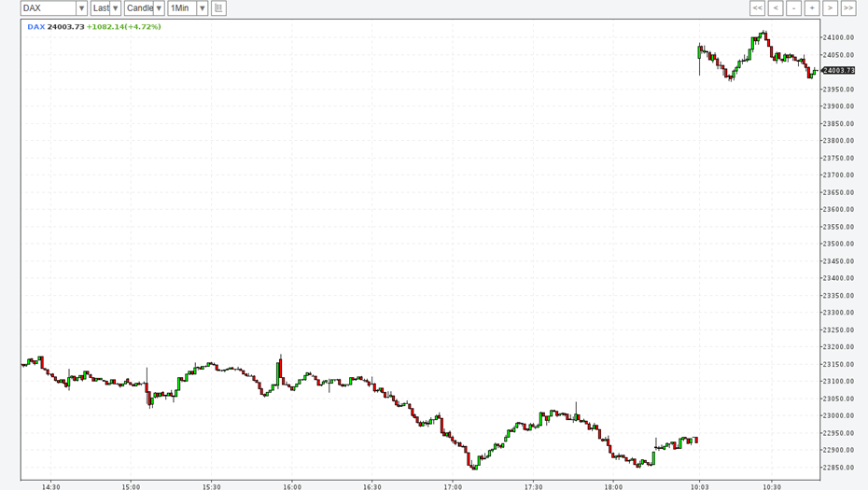
Task: Zoom out using the minus button
Action: tap(793, 8)
